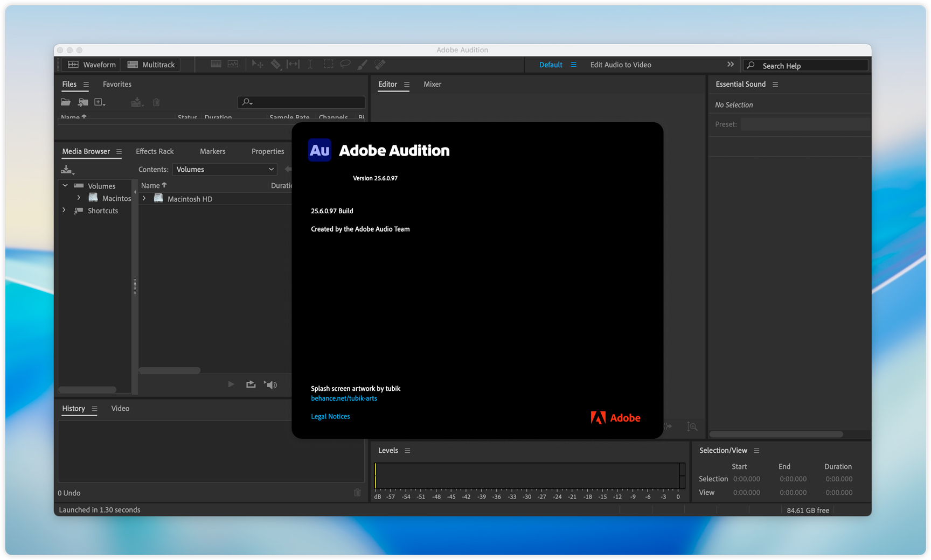Open the Mixer tab
Viewport: 931px width, 560px height.
pos(432,84)
